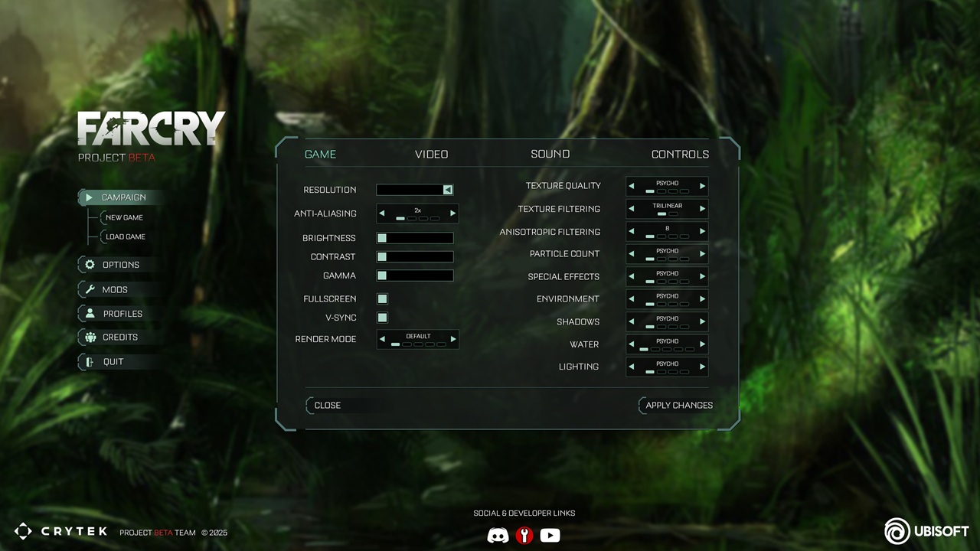The width and height of the screenshot is (980, 551).
Task: Open the red developer tools link icon
Action: click(524, 536)
